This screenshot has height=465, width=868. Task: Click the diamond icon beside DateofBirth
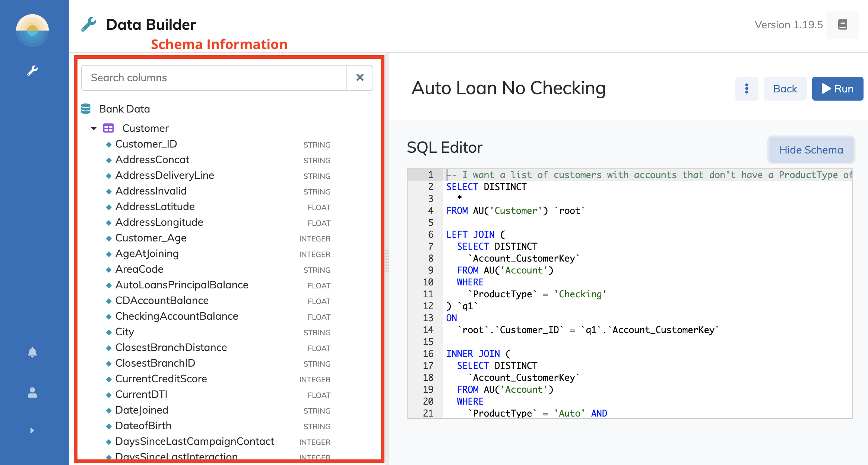(x=109, y=426)
